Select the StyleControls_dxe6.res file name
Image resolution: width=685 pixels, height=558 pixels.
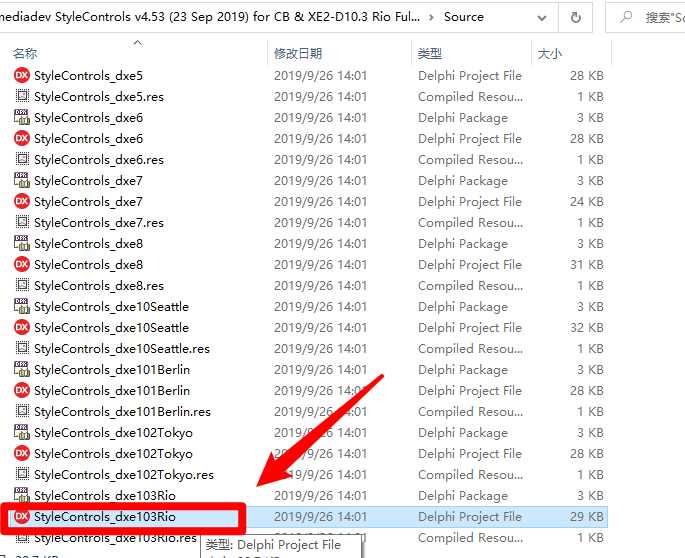pos(99,159)
